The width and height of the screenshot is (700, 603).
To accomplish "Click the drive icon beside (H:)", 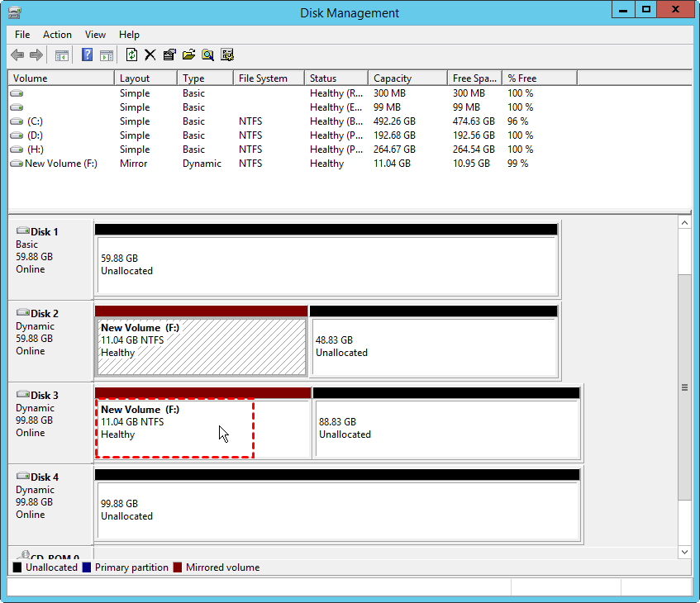I will pyautogui.click(x=17, y=150).
